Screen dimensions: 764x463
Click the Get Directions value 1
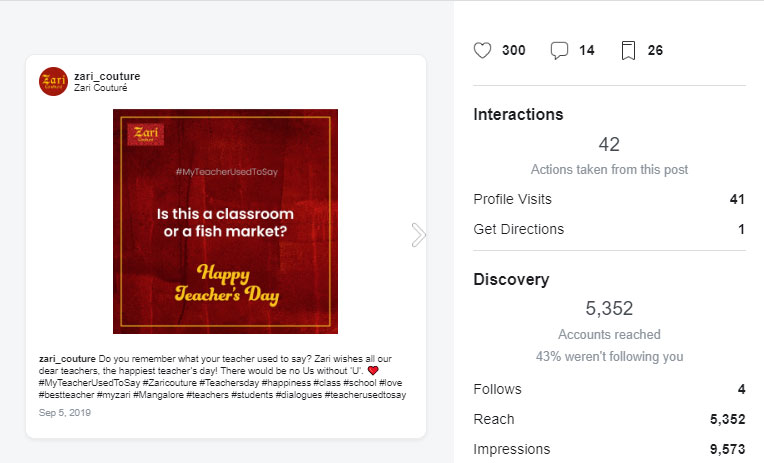[x=741, y=229]
